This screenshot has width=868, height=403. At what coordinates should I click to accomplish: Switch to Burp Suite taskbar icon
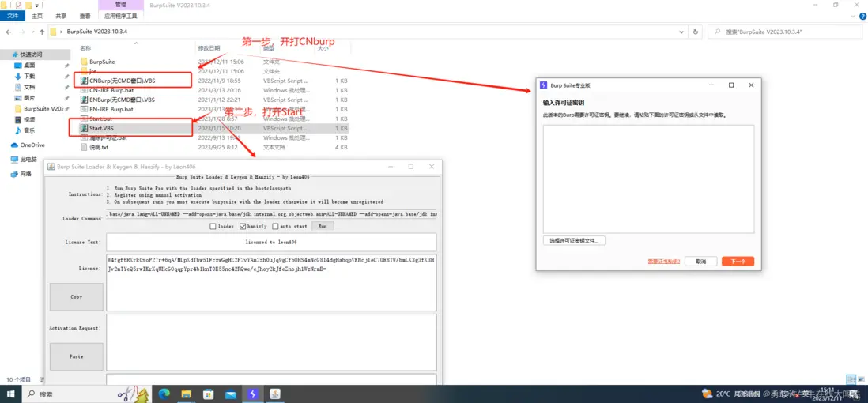tap(252, 394)
